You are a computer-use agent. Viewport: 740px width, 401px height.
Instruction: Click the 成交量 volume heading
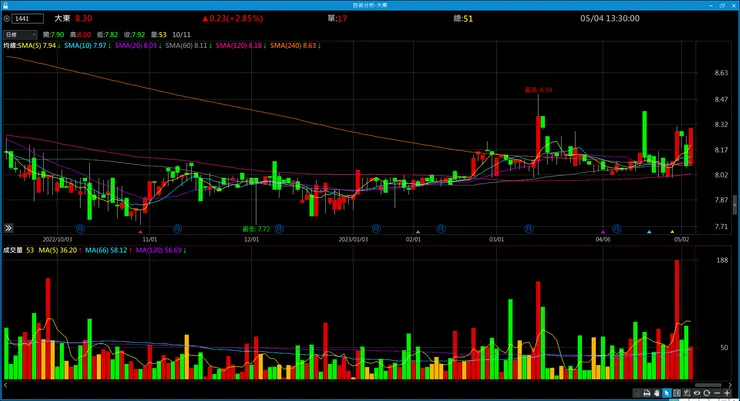pos(13,250)
